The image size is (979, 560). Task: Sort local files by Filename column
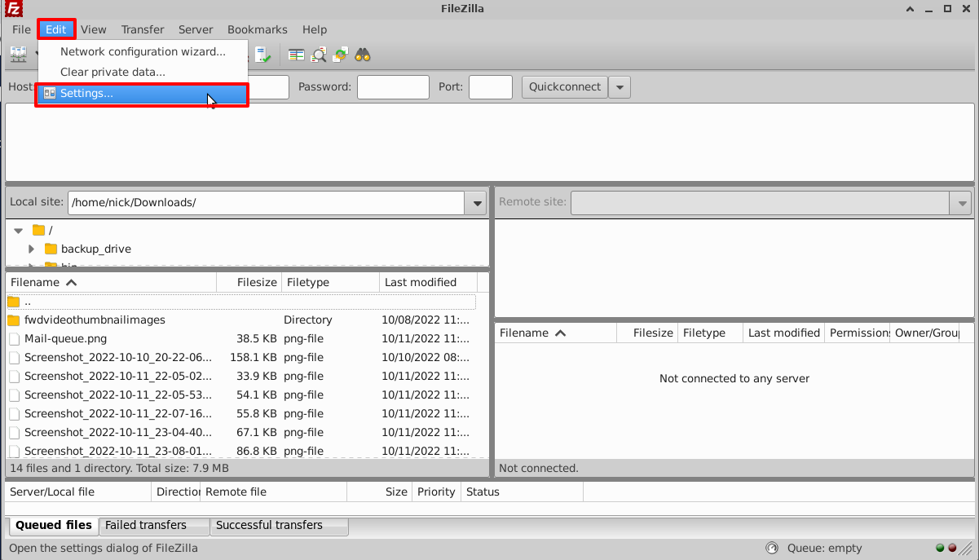point(111,282)
